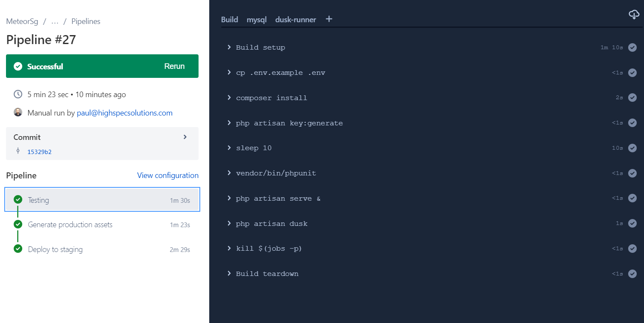Click the Deploy to staging status checkmark
The width and height of the screenshot is (644, 323).
coord(18,249)
